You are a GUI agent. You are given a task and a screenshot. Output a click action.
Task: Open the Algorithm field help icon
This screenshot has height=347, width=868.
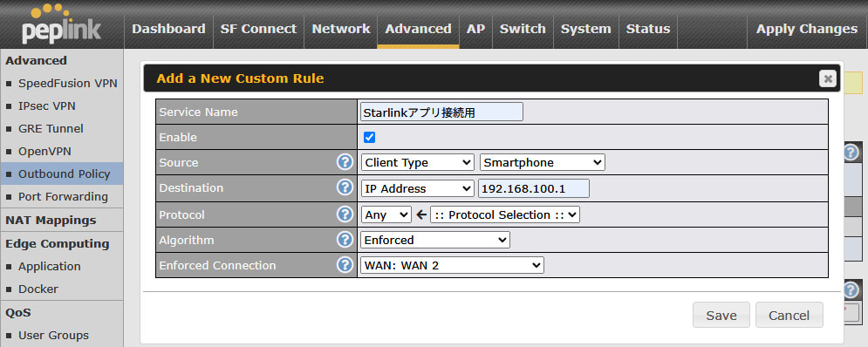click(x=345, y=240)
